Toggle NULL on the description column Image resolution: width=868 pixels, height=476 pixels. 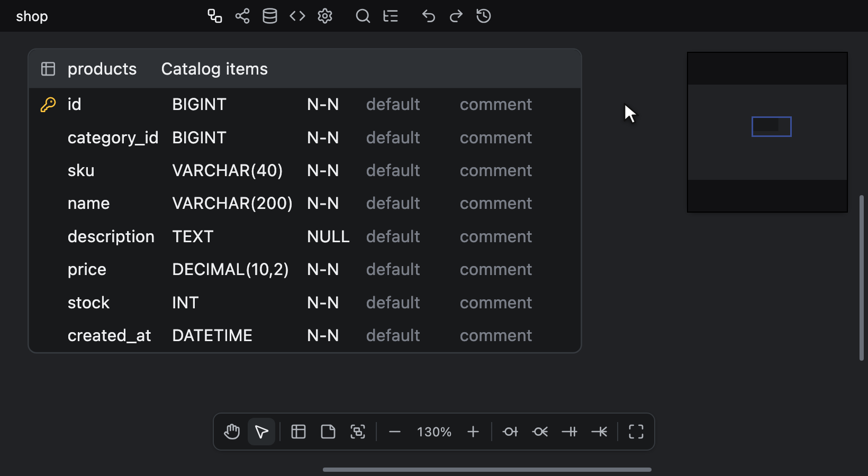pyautogui.click(x=328, y=236)
